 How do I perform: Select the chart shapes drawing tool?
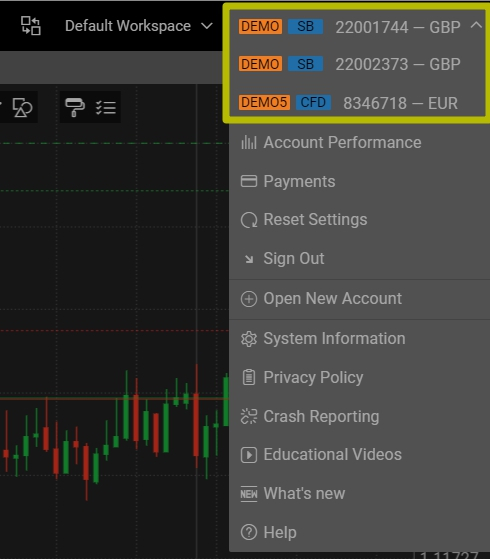click(x=22, y=107)
